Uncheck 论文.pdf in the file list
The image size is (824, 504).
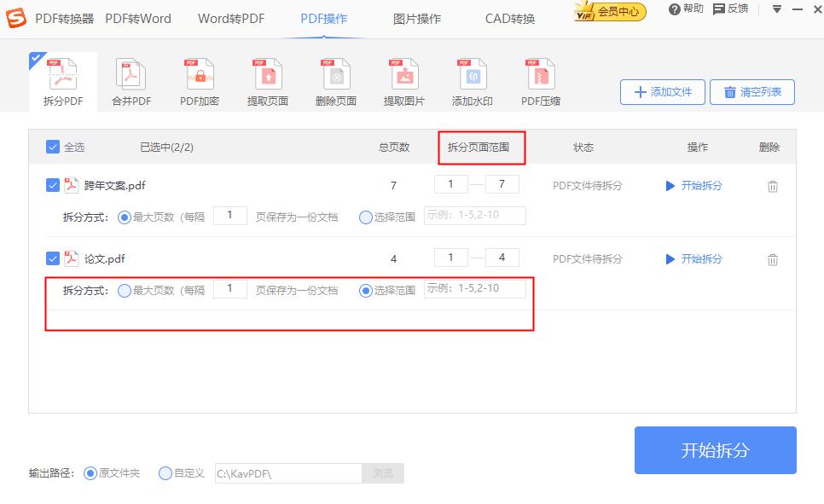click(53, 258)
